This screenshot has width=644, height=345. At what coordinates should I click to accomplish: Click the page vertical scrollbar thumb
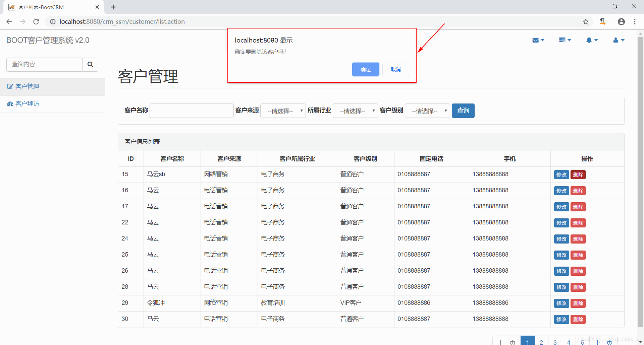(x=640, y=181)
